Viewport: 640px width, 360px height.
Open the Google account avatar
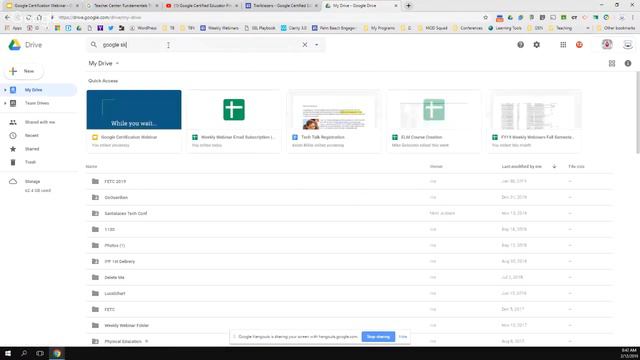pyautogui.click(x=607, y=44)
